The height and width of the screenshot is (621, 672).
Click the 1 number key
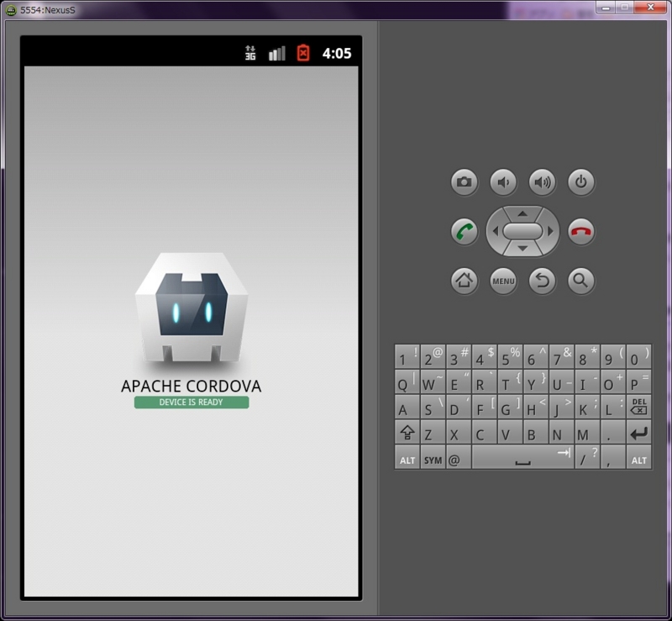tap(407, 356)
